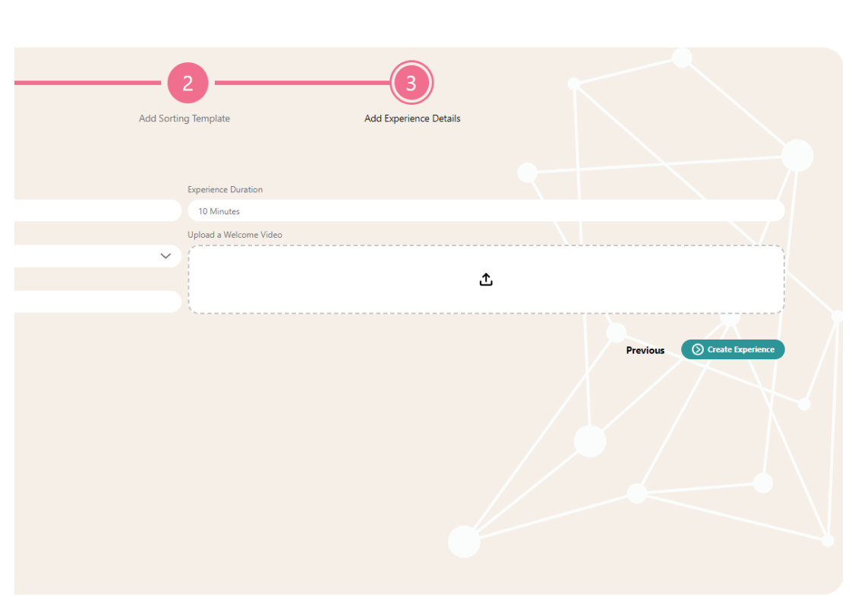Click the empty input field left of Experience Duration
Image resolution: width=858 pixels, height=616 pixels.
98,211
